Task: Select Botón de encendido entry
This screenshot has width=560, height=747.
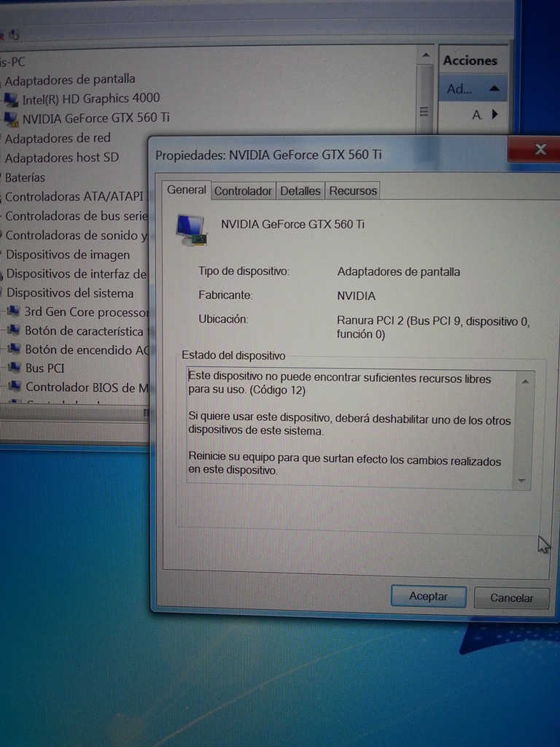Action: click(87, 350)
